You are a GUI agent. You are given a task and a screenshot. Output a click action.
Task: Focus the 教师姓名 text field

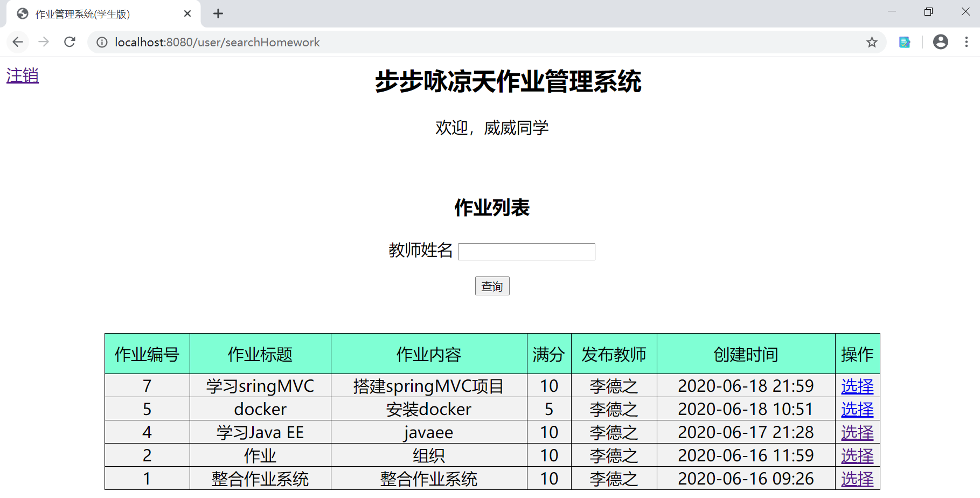click(526, 252)
